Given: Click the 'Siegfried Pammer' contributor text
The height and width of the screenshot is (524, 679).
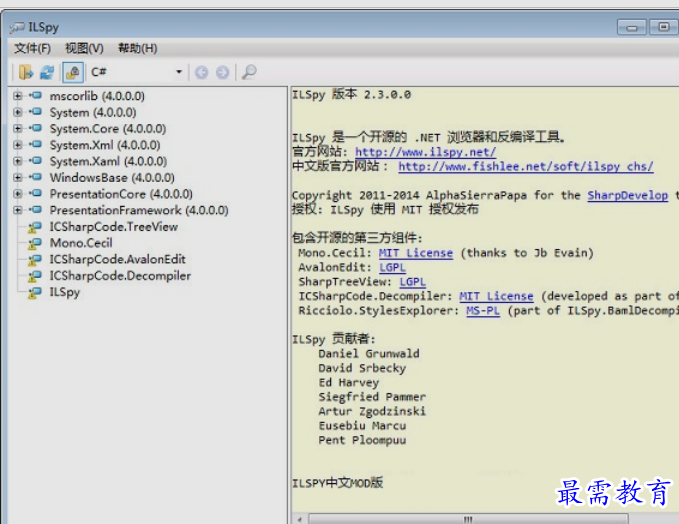Looking at the screenshot, I should click(372, 397).
